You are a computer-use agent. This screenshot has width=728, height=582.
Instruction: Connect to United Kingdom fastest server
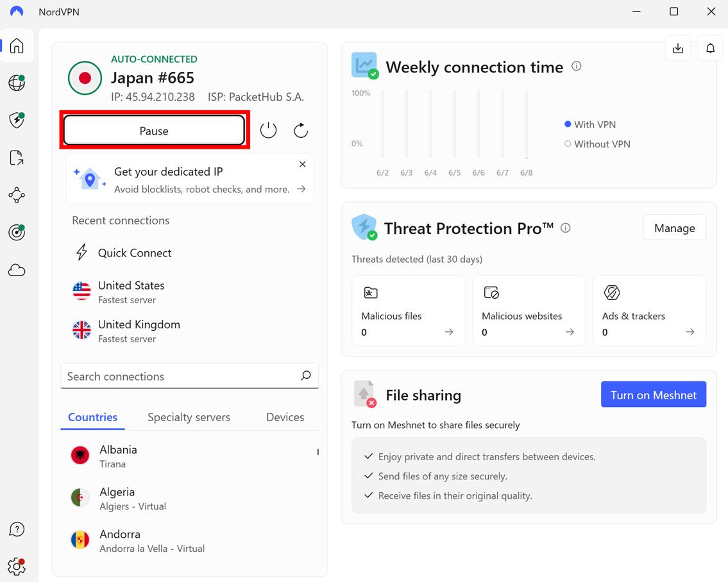click(x=189, y=331)
